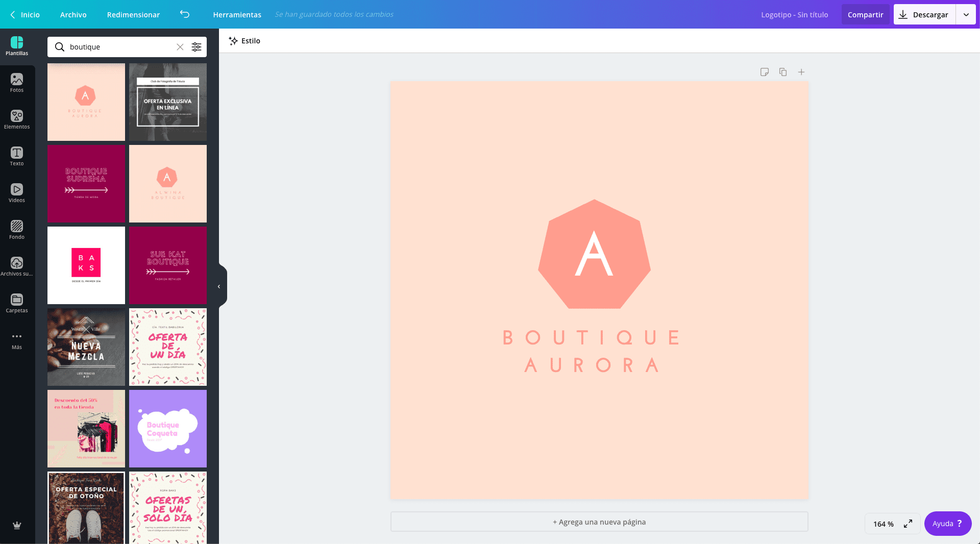Select the Boutique Coqueta purple template
This screenshot has height=544, width=980.
[x=168, y=429]
